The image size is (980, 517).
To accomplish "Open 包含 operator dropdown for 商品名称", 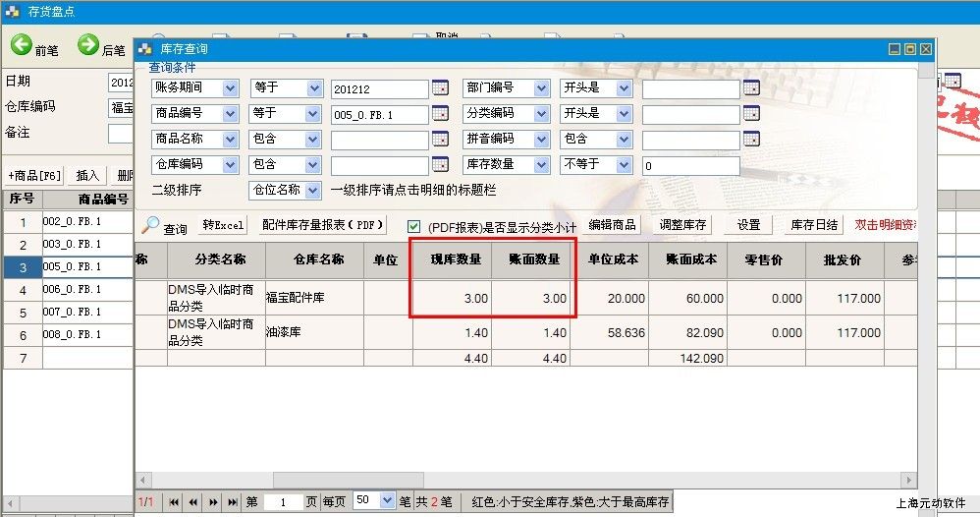I will [313, 139].
